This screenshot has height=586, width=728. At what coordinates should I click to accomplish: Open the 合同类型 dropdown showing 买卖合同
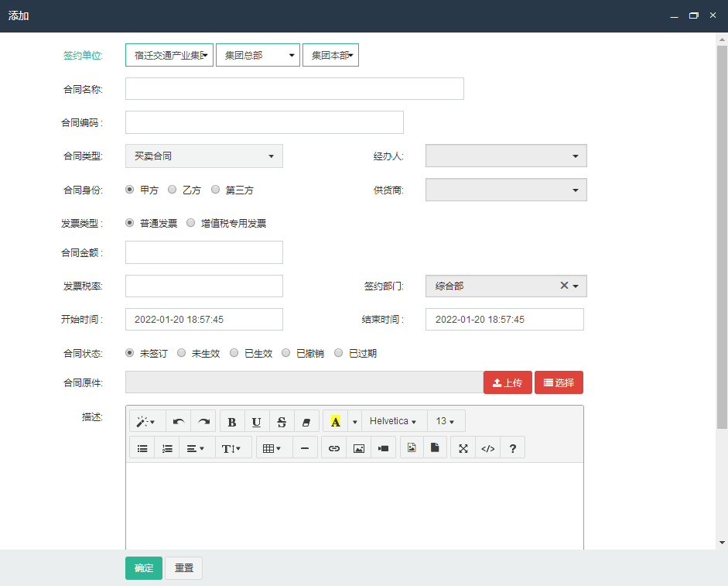pyautogui.click(x=203, y=156)
